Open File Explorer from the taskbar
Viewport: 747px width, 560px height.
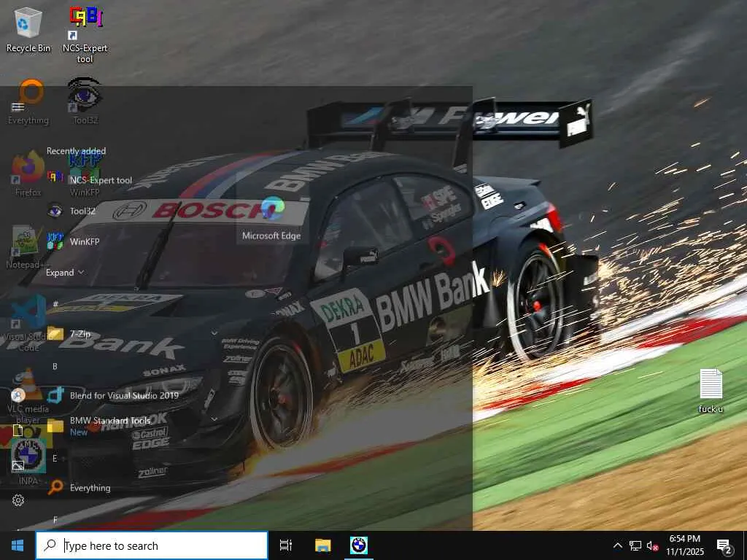[x=322, y=545]
